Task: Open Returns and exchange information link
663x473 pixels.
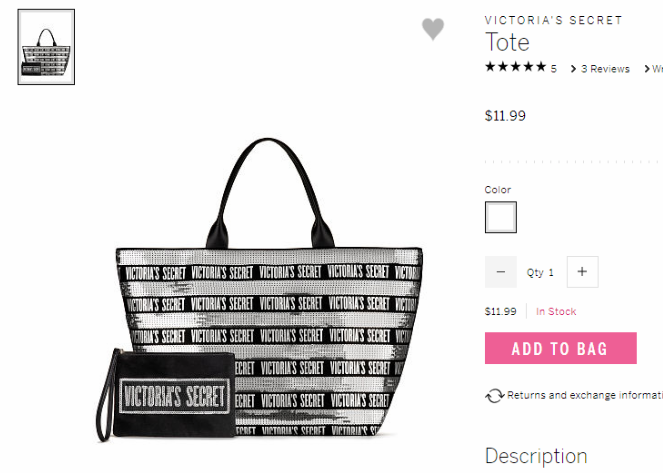Action: coord(585,395)
